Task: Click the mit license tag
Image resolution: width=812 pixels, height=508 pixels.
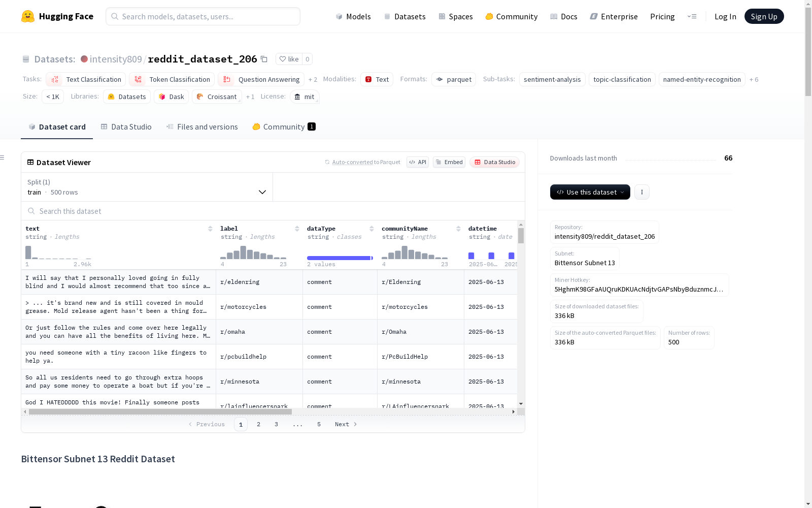Action: tap(304, 97)
